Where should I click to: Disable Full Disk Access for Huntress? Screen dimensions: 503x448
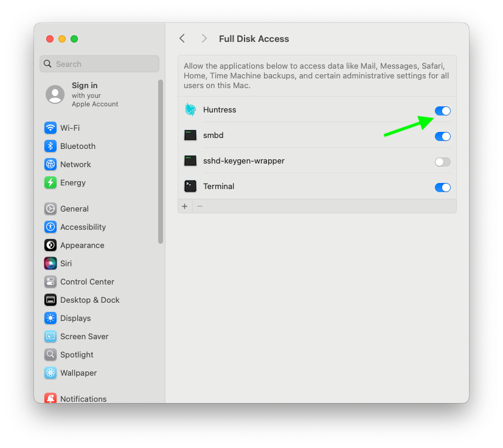coord(443,111)
